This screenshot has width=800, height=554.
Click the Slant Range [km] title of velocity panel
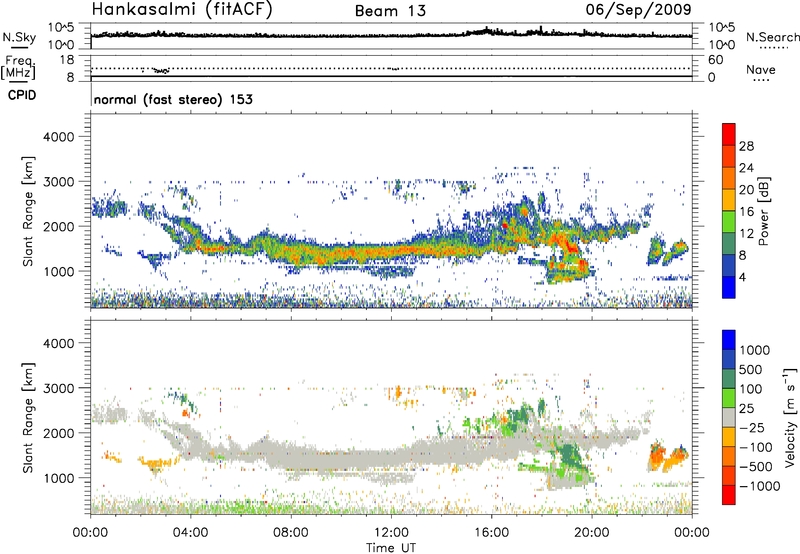28,417
